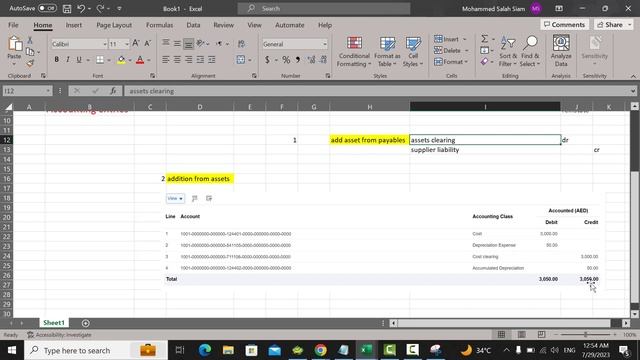Click the Comments button
Image resolution: width=640 pixels, height=360 pixels.
pos(564,25)
